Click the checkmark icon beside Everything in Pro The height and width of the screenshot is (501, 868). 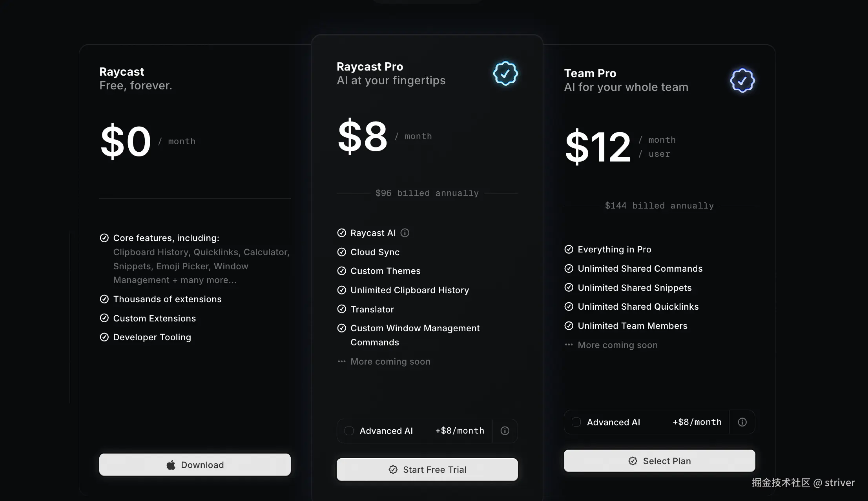[x=569, y=249]
